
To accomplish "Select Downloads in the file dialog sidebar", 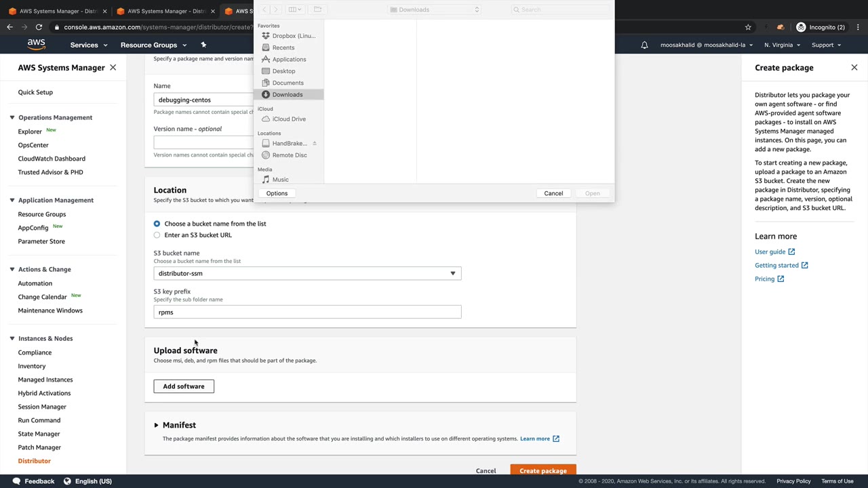I will click(x=289, y=95).
